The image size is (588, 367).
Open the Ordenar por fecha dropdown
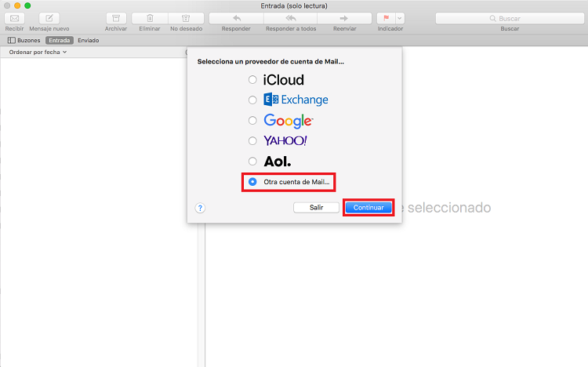[x=38, y=53]
